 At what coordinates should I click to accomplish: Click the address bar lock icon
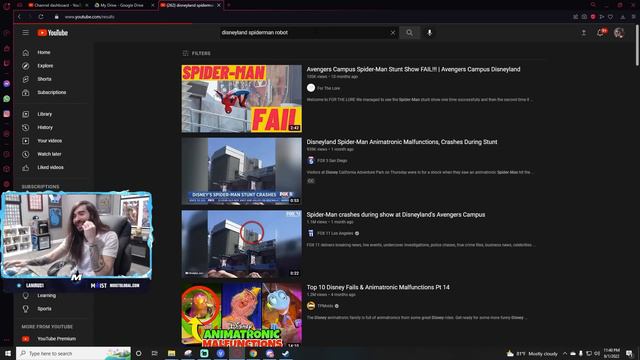[57, 17]
